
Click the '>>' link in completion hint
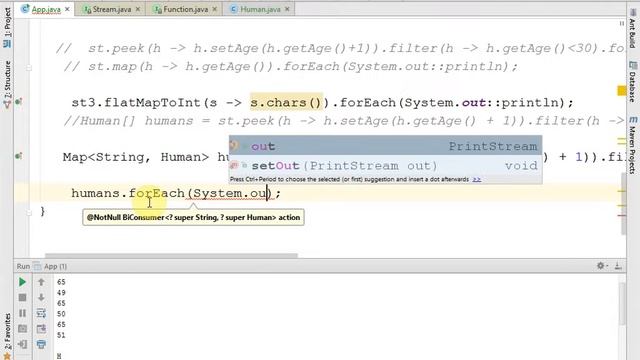pyautogui.click(x=477, y=179)
